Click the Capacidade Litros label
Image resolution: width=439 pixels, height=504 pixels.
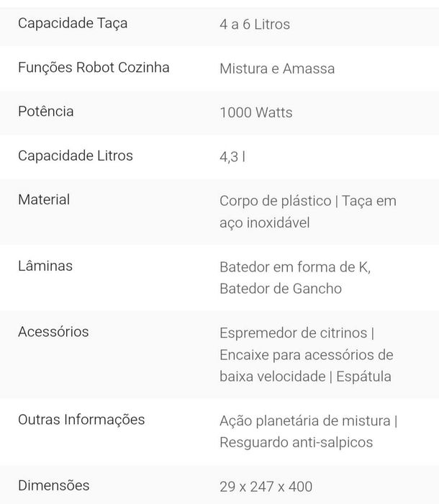[75, 156]
